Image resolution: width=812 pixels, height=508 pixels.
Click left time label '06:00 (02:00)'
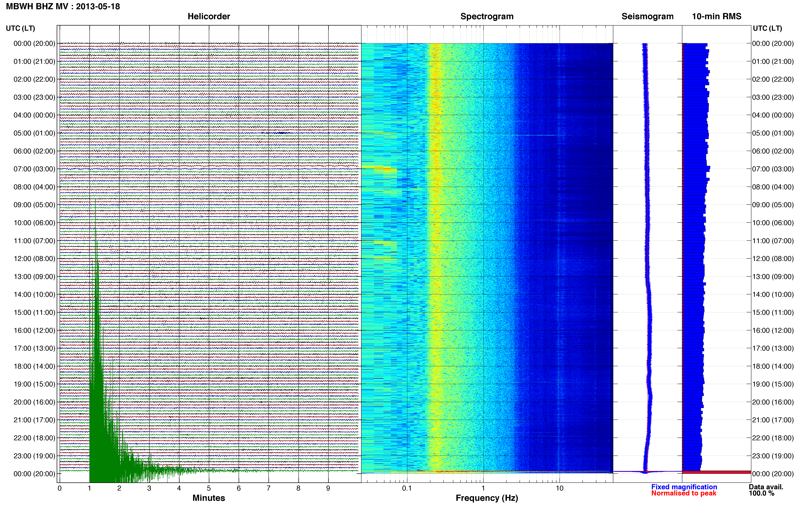pyautogui.click(x=34, y=151)
